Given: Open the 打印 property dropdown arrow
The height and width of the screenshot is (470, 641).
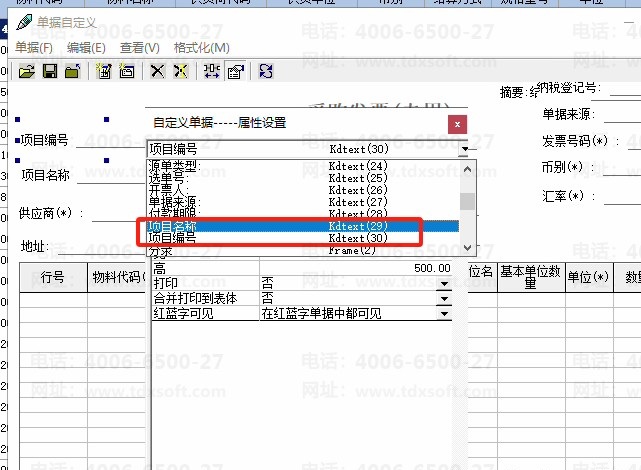Looking at the screenshot, I should click(444, 283).
